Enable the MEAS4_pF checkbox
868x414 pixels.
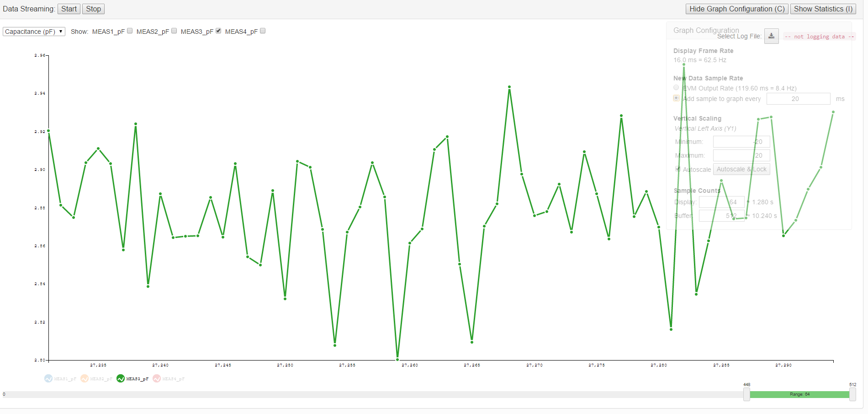click(x=263, y=31)
